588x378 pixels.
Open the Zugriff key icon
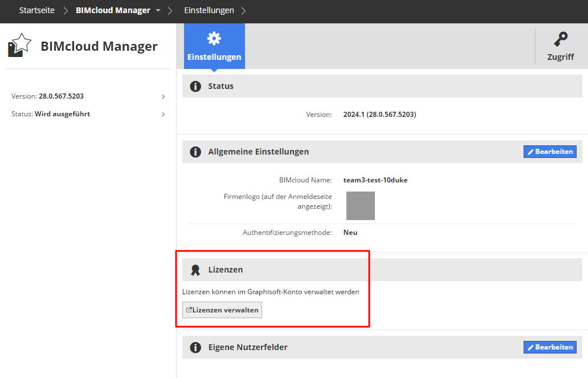560,39
